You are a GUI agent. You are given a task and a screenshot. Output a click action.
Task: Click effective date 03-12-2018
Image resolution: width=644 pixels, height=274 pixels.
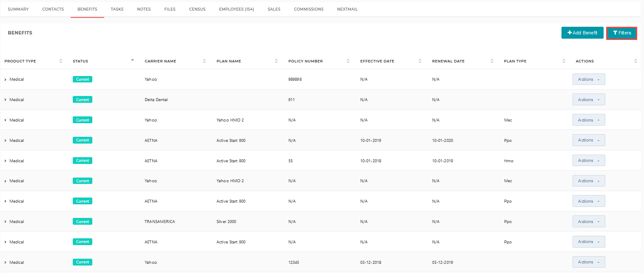pyautogui.click(x=371, y=263)
